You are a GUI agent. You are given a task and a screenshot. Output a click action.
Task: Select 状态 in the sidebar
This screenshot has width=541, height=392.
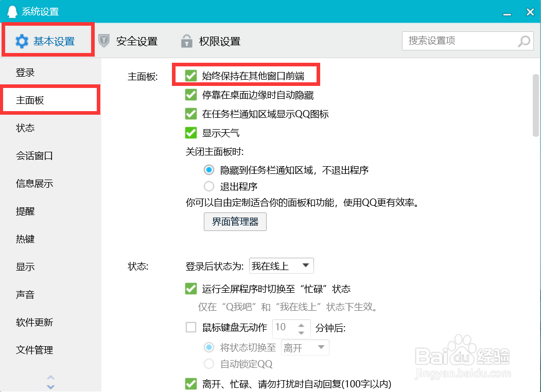[51, 128]
